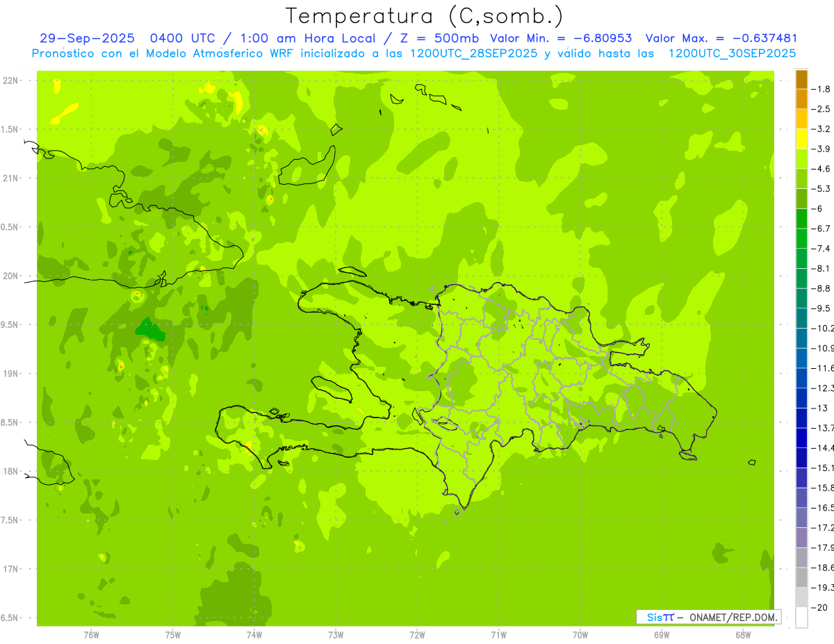Viewport: 834px width, 644px height.
Task: Click the -20 label on the color scale
Action: click(821, 608)
